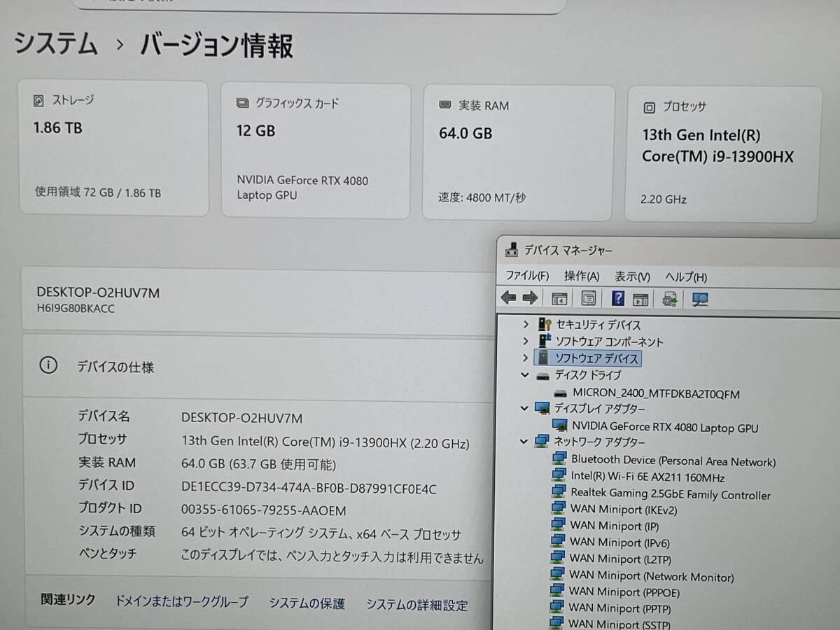
Task: Open the 実装 RAM 64.0 GB card
Action: [519, 152]
